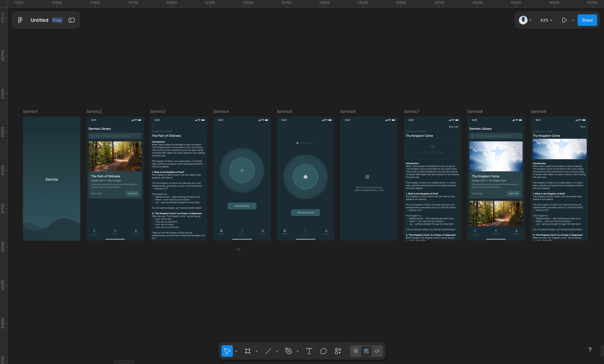Click the Share button
Viewport: 604px width, 364px height.
coord(587,20)
